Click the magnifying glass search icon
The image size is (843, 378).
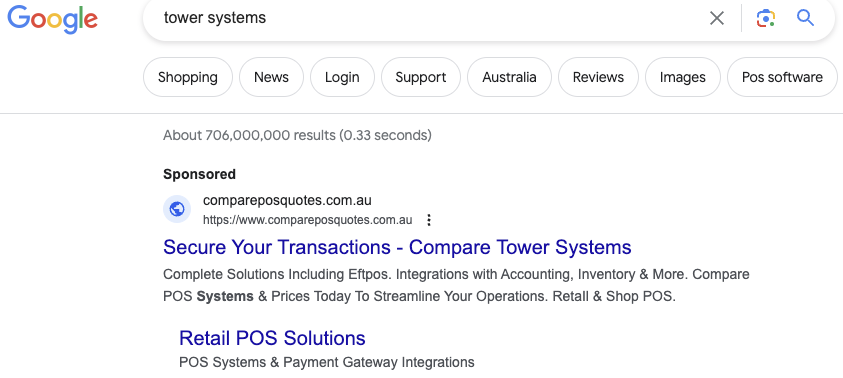(805, 18)
